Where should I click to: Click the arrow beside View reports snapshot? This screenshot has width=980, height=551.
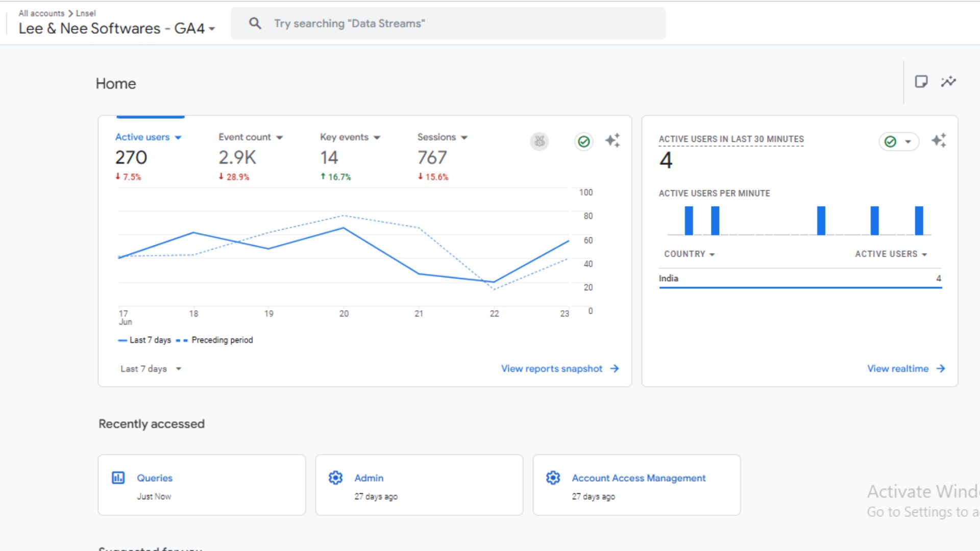(x=615, y=368)
